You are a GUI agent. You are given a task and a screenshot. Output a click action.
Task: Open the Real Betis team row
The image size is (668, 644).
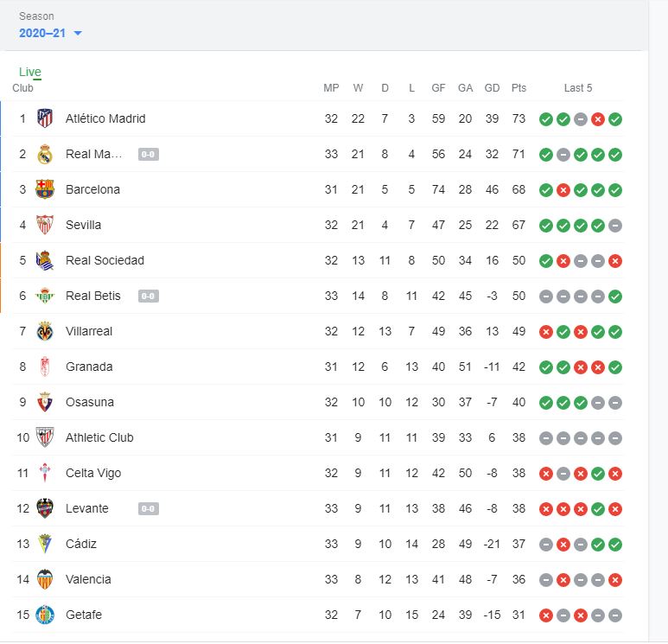(317, 296)
